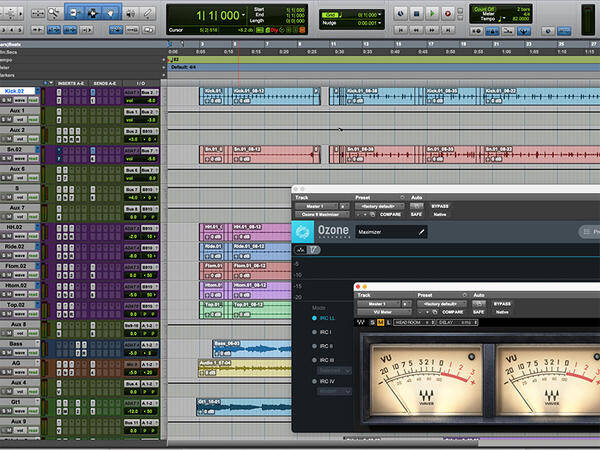Select the Bass track name
Image resolution: width=600 pixels, height=450 pixels.
pos(16,344)
